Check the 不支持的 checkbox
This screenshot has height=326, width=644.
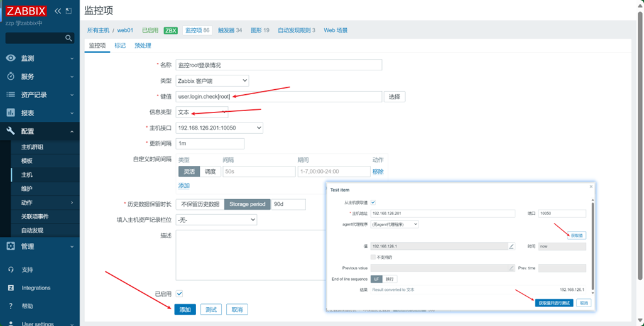click(x=373, y=258)
